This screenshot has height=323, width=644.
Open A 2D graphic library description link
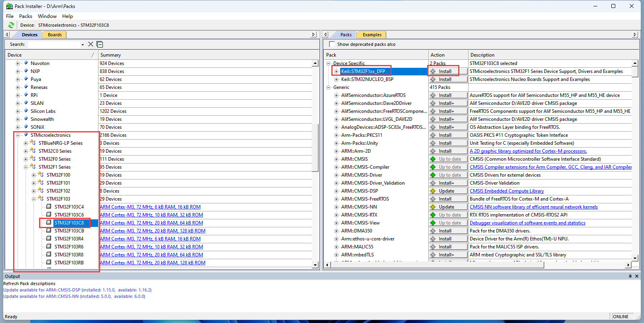coord(528,151)
